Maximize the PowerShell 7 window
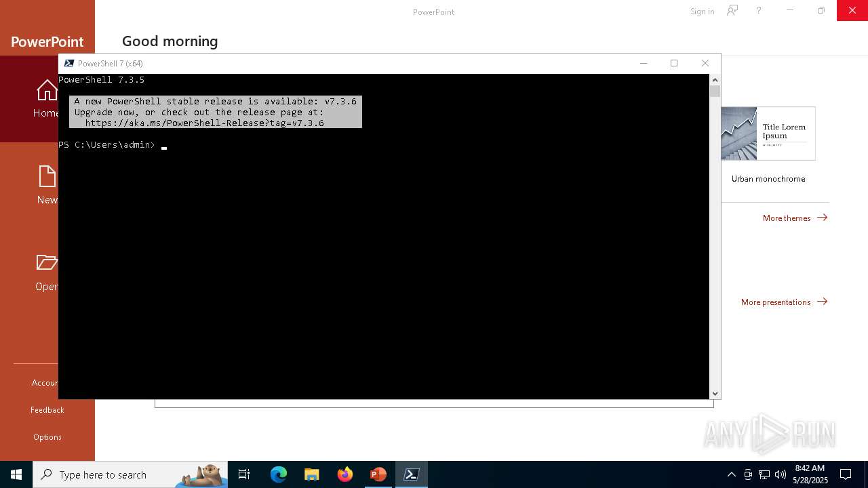The width and height of the screenshot is (868, 488). click(674, 63)
